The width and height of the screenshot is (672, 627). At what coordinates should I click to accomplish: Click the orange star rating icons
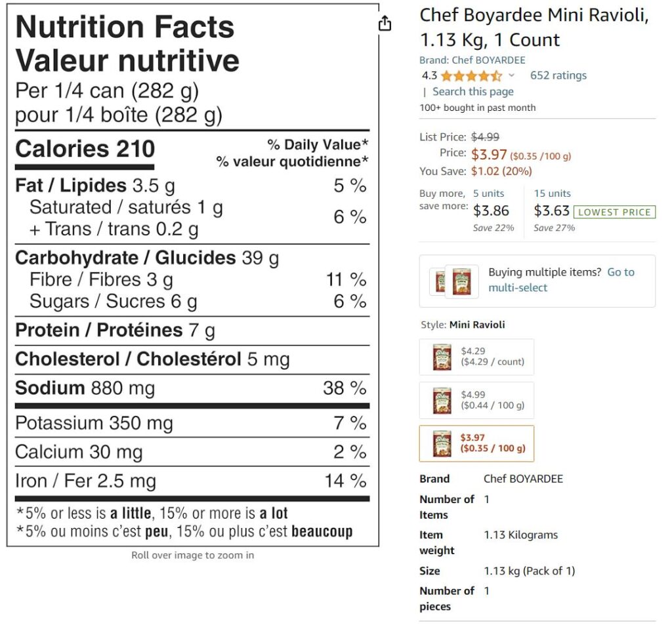(471, 75)
